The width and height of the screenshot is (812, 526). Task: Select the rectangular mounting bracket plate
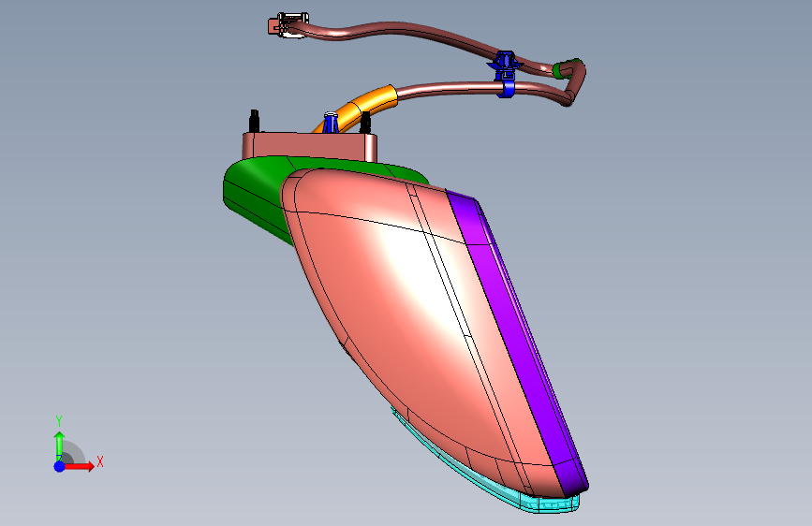[309, 146]
